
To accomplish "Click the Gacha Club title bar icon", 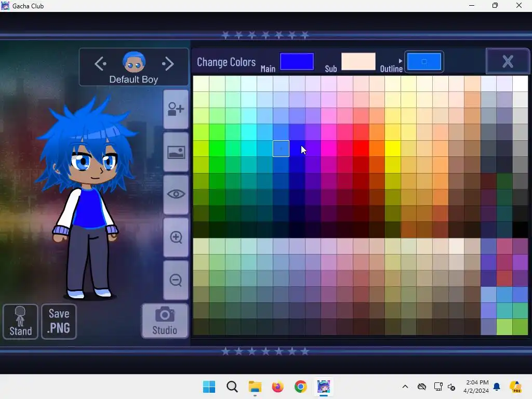I will [5, 6].
